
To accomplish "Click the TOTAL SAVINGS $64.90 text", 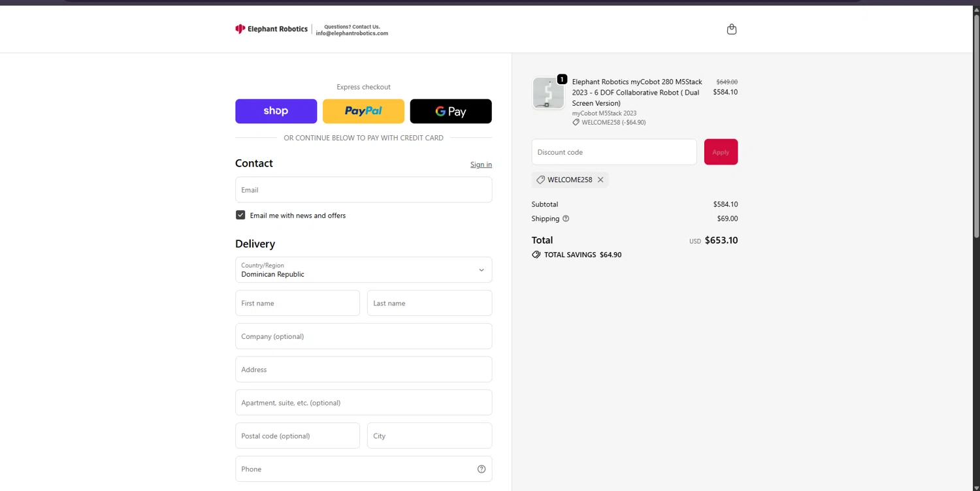I will [583, 255].
